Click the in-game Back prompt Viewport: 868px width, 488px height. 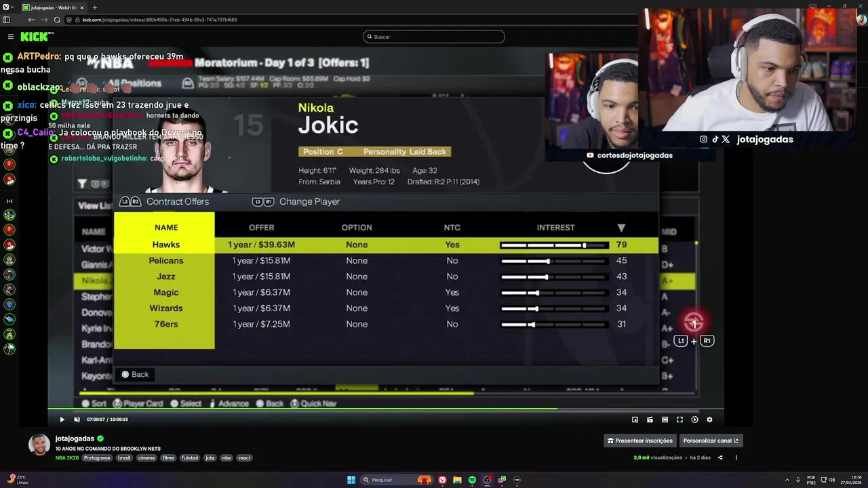coord(135,374)
